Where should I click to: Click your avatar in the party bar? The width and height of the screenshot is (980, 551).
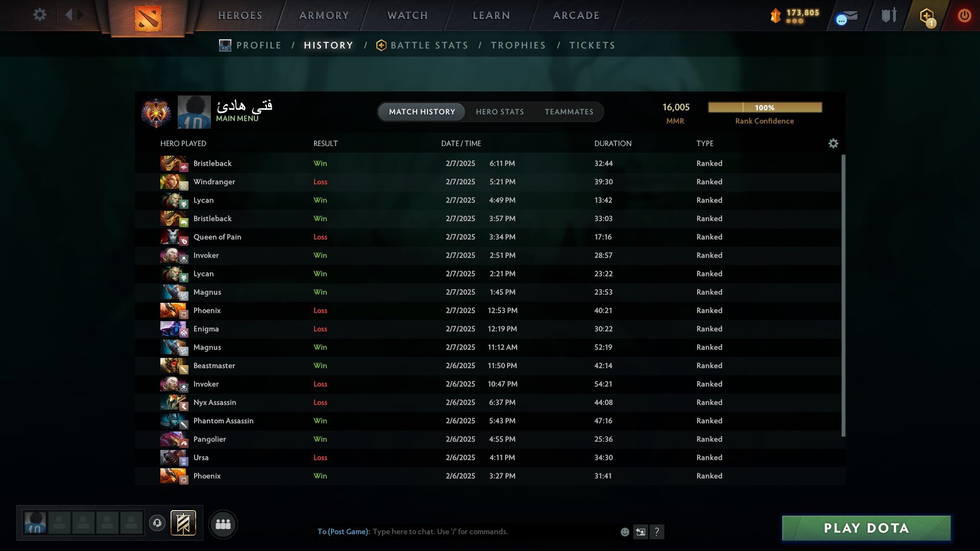[35, 523]
